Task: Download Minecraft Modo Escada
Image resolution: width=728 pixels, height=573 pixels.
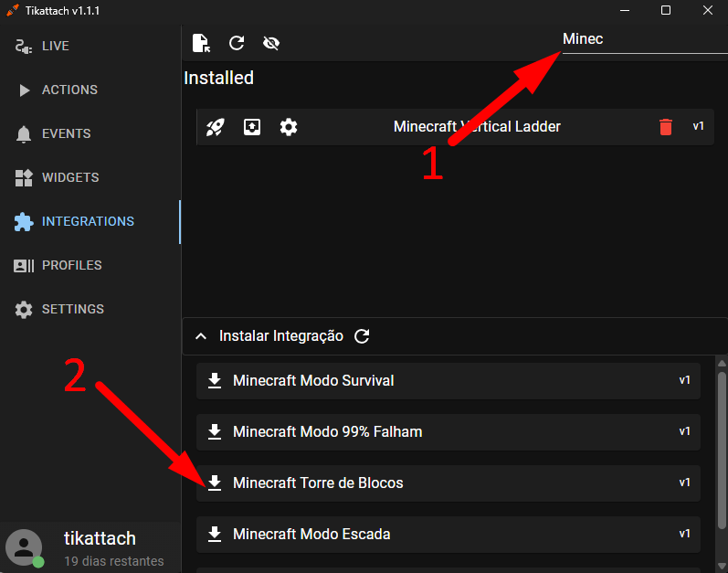Action: 215,534
